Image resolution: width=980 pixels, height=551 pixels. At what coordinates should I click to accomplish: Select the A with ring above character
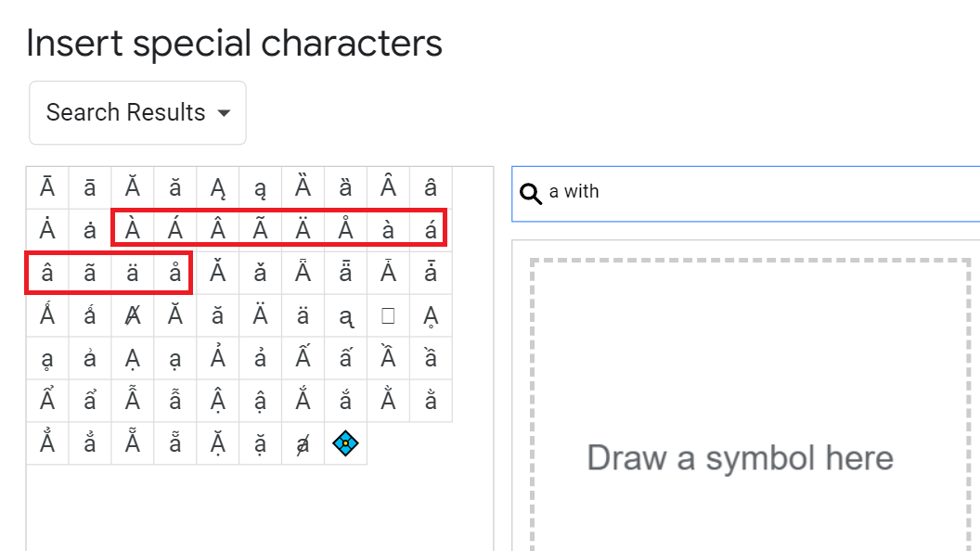pos(345,228)
